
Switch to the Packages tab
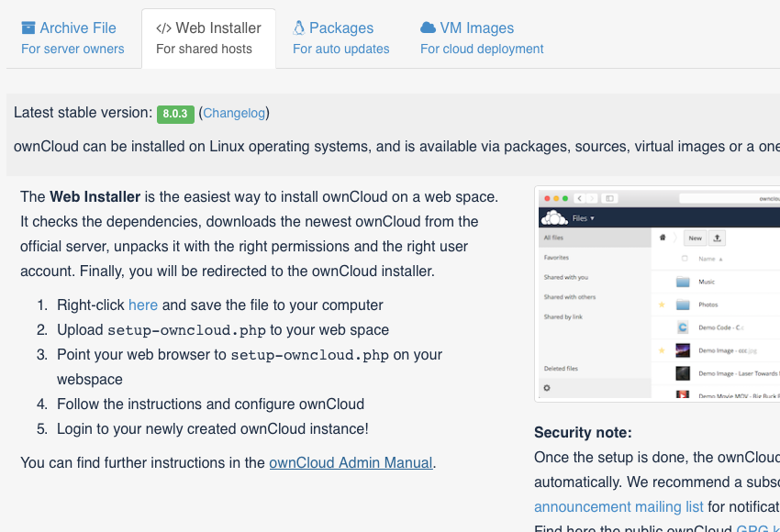[x=340, y=38]
